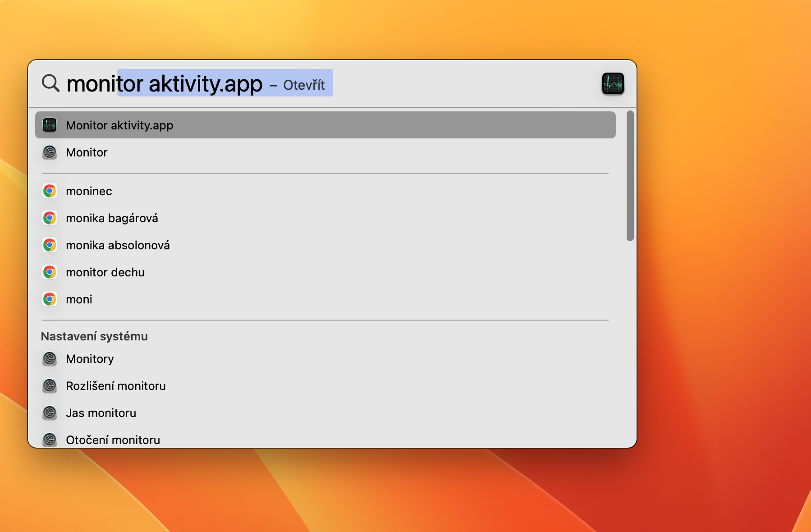Click the Activity Monitor preview icon beside the search field
The height and width of the screenshot is (532, 811).
coord(613,83)
